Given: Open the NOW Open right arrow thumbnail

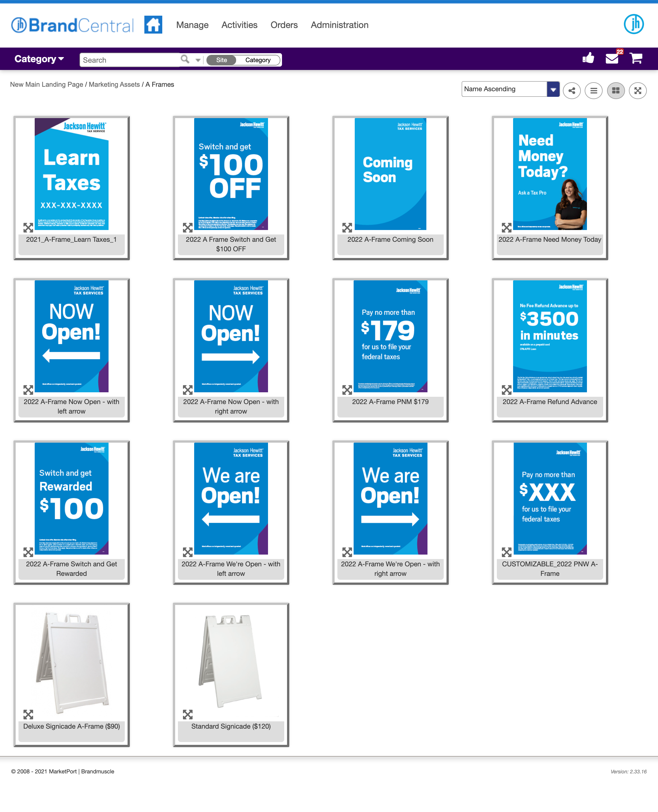Looking at the screenshot, I should [231, 336].
